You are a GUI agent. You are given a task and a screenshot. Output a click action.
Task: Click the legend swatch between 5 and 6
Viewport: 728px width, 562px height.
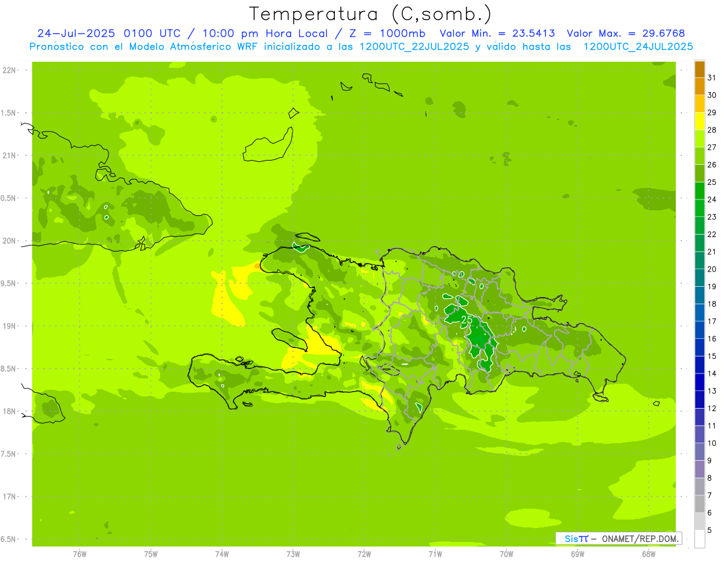click(699, 521)
